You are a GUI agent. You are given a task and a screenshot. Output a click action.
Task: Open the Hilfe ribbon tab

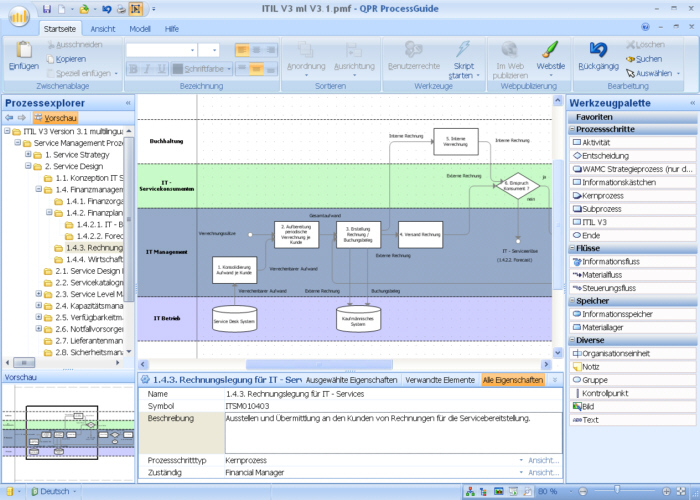coord(171,29)
